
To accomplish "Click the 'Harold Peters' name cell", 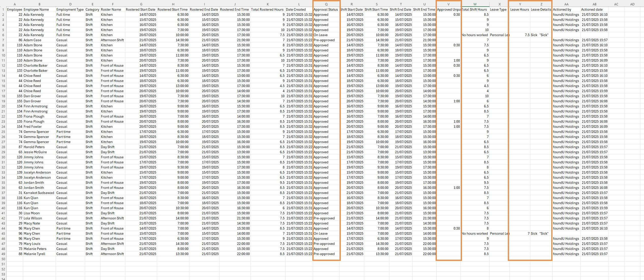I will 34,147.
